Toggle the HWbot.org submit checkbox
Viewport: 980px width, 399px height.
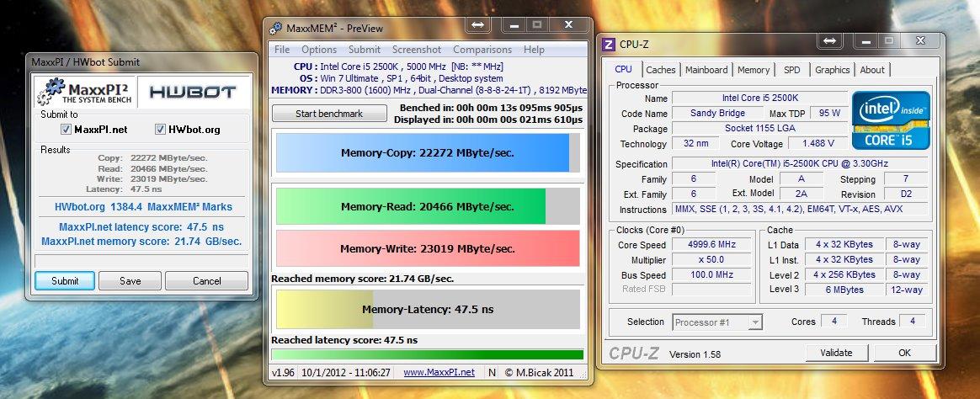coord(160,130)
